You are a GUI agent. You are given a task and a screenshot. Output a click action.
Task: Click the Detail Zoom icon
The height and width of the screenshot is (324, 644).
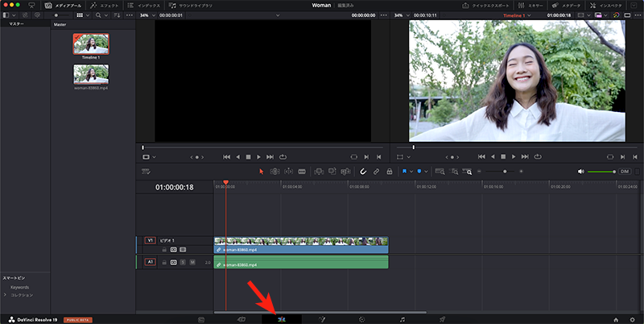(x=454, y=172)
